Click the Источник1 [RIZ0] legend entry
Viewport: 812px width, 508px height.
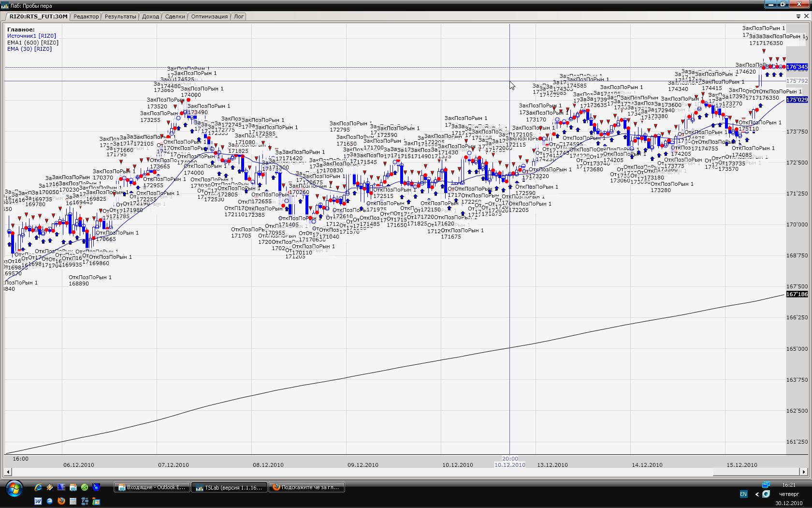click(x=31, y=36)
